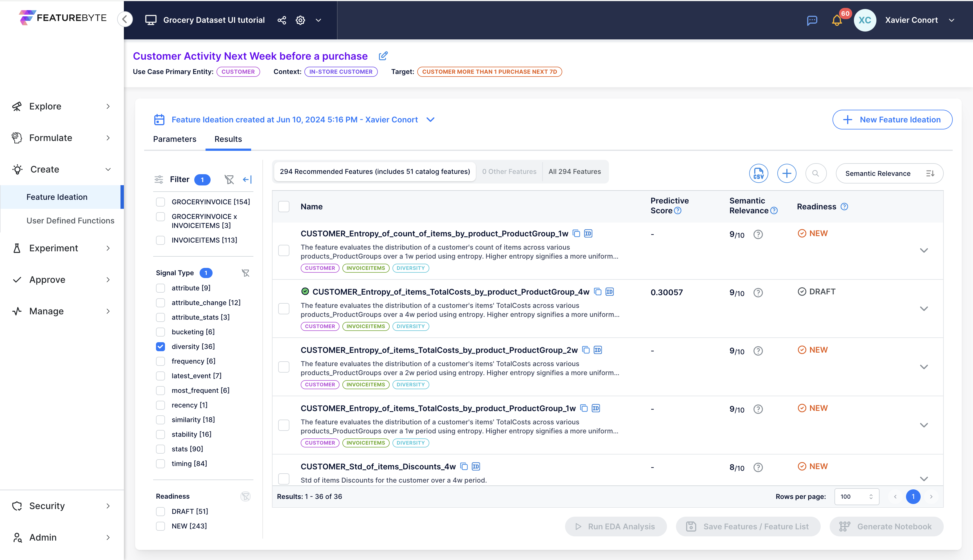Image resolution: width=973 pixels, height=560 pixels.
Task: Click the XC user avatar
Action: [865, 20]
